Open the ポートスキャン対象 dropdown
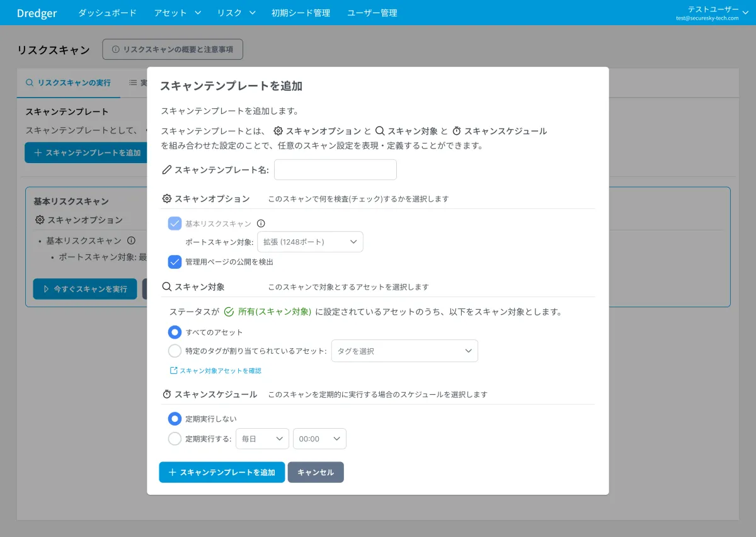This screenshot has height=537, width=756. click(x=310, y=242)
